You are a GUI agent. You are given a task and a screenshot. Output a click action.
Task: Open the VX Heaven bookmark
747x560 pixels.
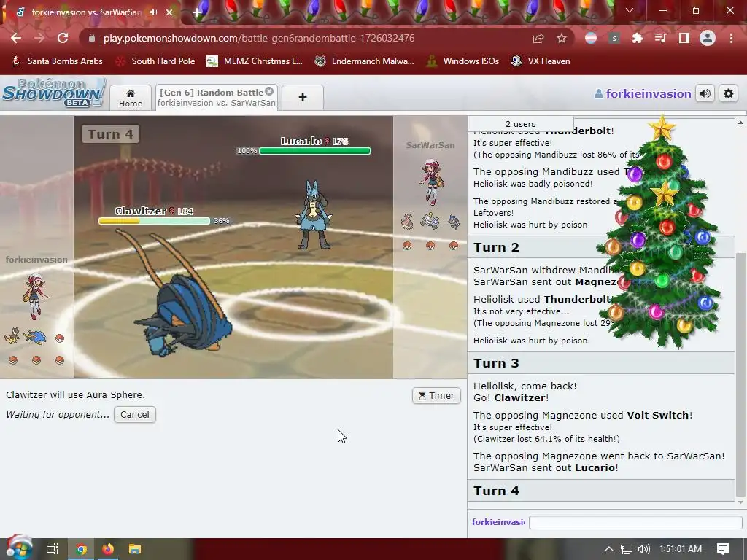(541, 61)
